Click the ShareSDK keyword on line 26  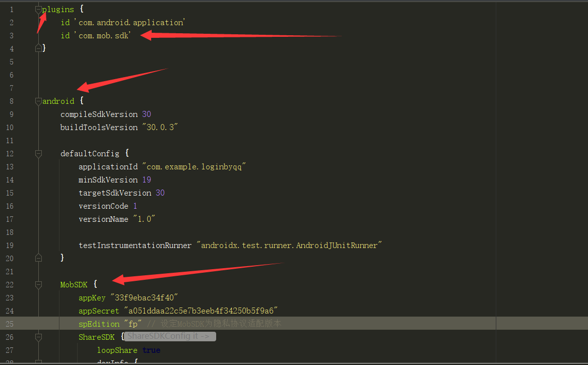[96, 337]
